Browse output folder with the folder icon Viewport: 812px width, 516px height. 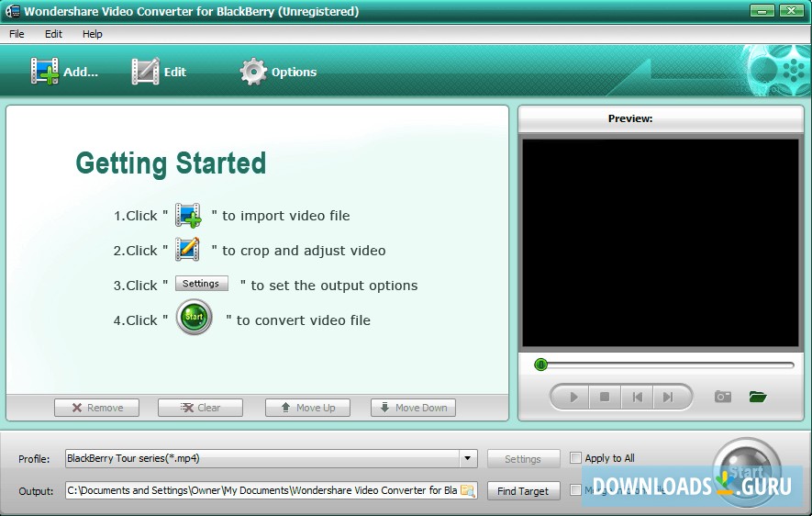(x=468, y=490)
